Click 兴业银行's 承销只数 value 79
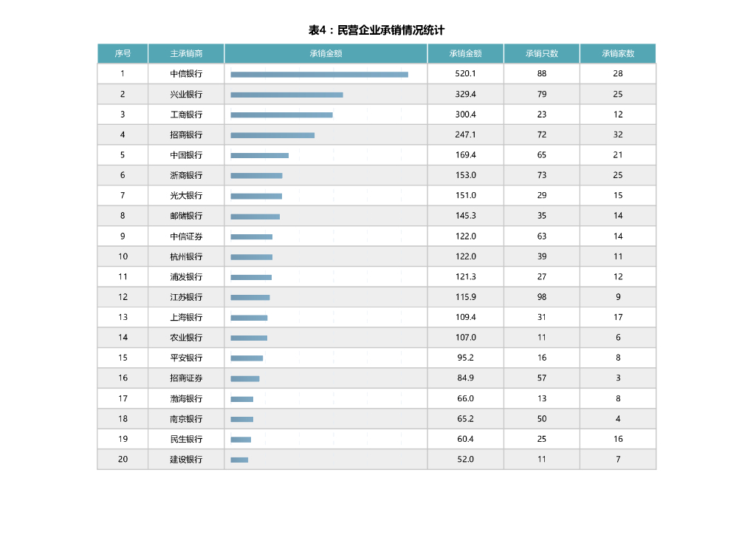 [x=541, y=94]
